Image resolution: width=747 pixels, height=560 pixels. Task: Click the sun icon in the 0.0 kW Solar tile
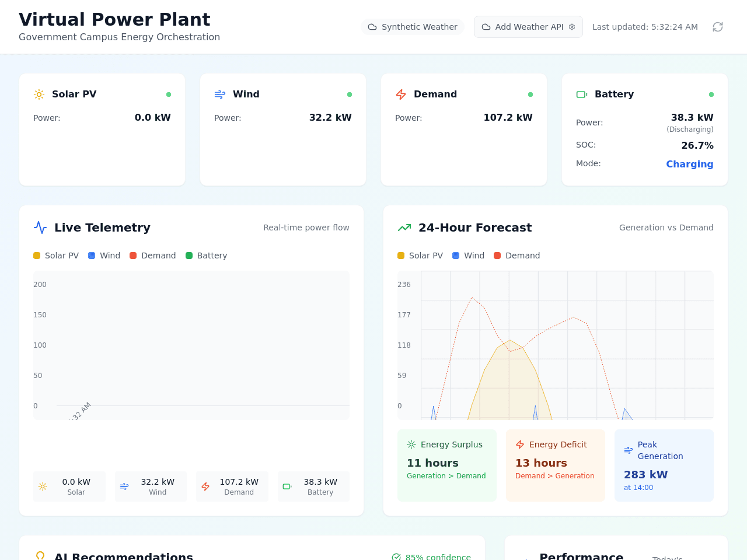pyautogui.click(x=43, y=487)
